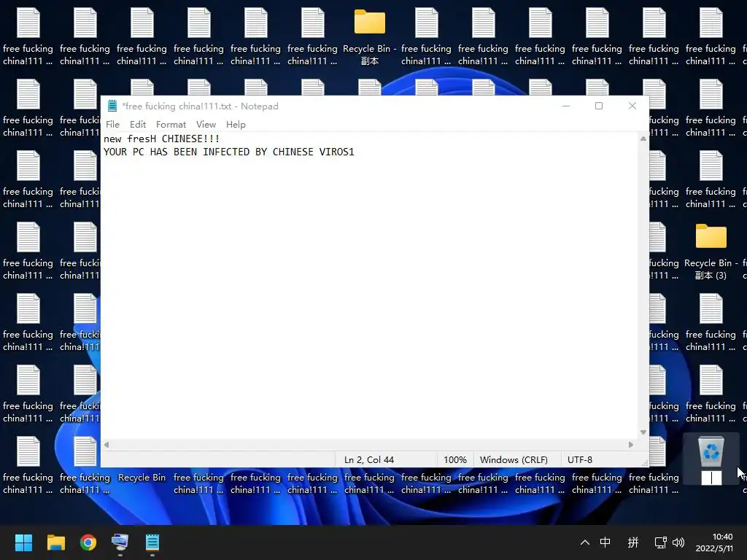Open the View menu in Notepad
The width and height of the screenshot is (747, 560).
coord(206,124)
